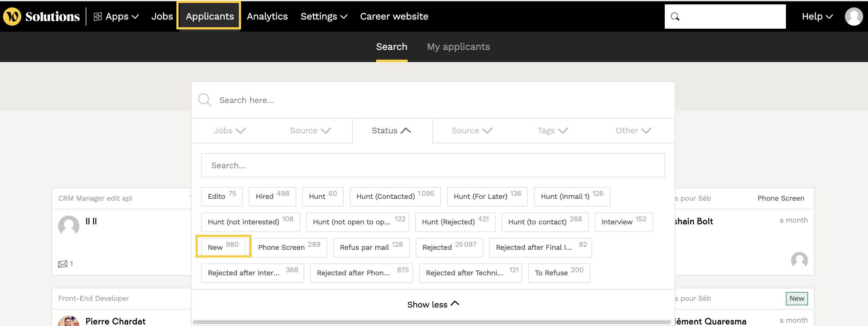The height and width of the screenshot is (326, 868).
Task: Open the user profile avatar
Action: (853, 17)
